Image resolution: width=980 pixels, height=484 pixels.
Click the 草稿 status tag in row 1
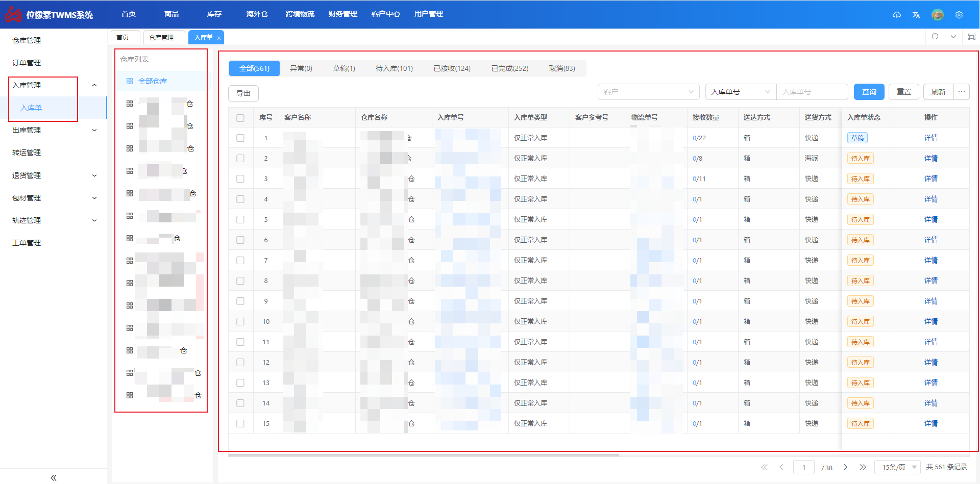(857, 138)
